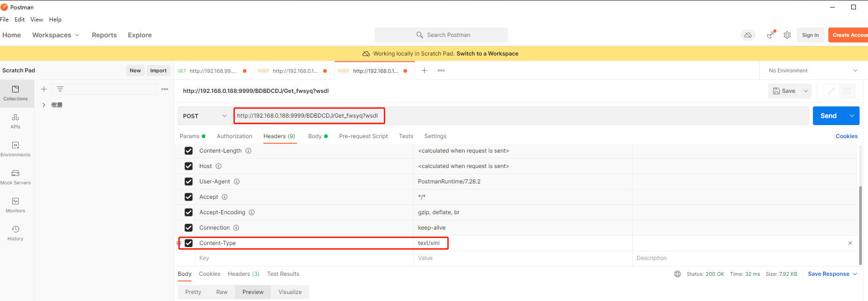This screenshot has height=301, width=868.
Task: Click the new header Key field
Action: click(304, 258)
